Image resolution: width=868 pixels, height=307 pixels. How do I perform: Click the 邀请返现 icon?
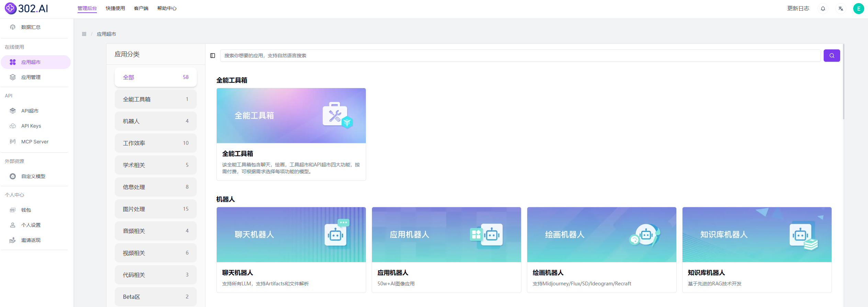pos(13,240)
